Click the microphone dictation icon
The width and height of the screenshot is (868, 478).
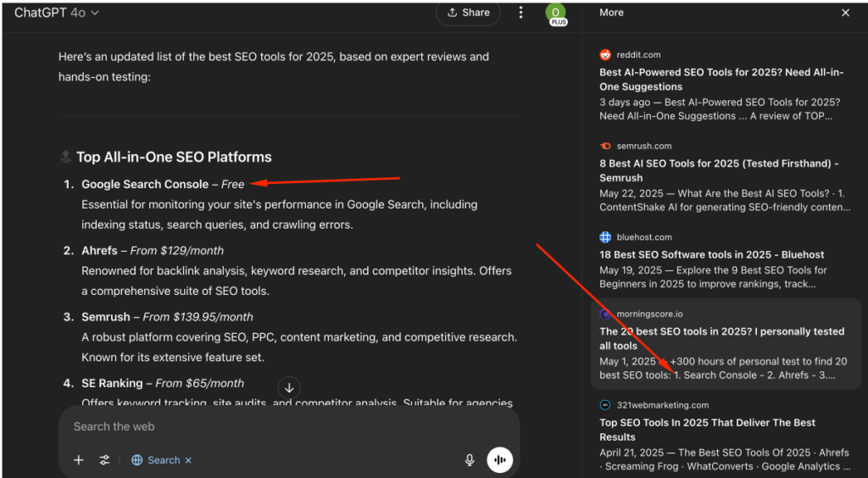470,459
